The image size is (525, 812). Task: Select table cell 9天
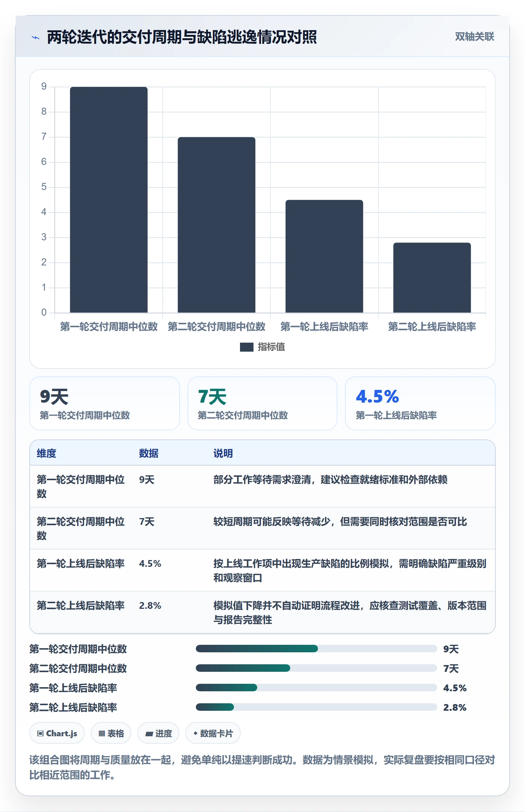tap(147, 479)
